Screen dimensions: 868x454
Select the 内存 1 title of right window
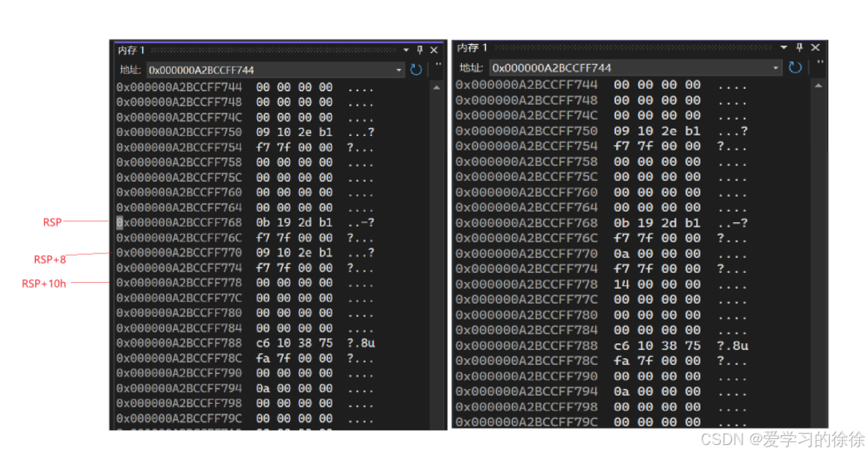coord(473,48)
